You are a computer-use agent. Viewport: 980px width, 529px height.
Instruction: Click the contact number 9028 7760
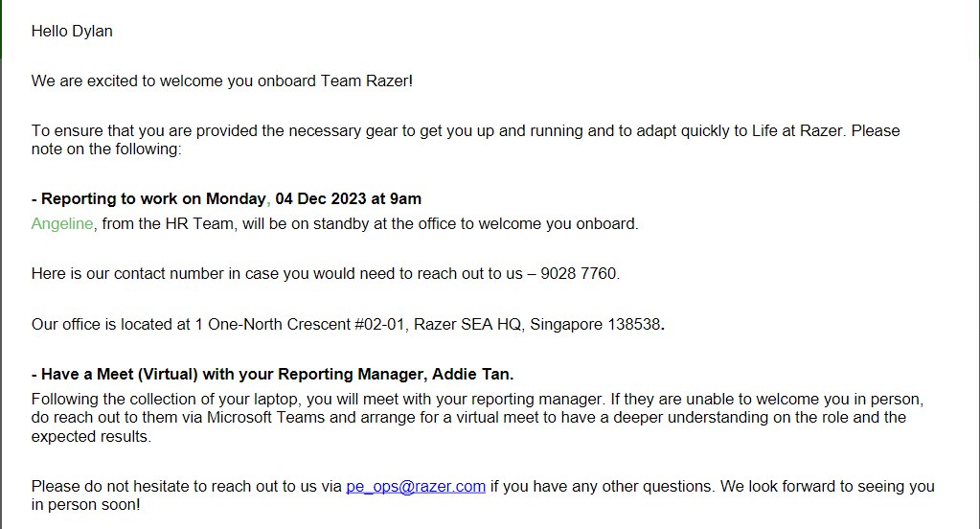coord(579,274)
